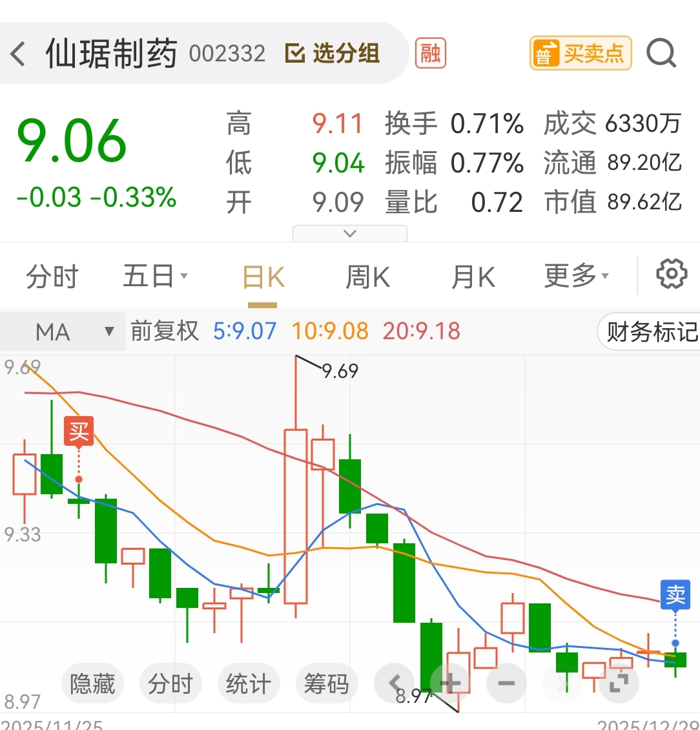The height and width of the screenshot is (730, 700).
Task: Tap 选分组 to choose group
Action: click(x=333, y=53)
